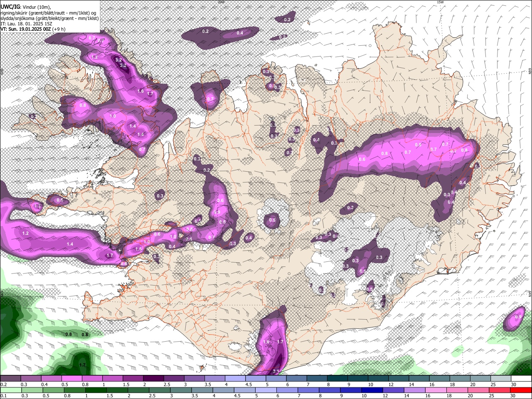The image size is (532, 399).
Task: Select the violet rain swatch at value 12
Action: coord(393,390)
